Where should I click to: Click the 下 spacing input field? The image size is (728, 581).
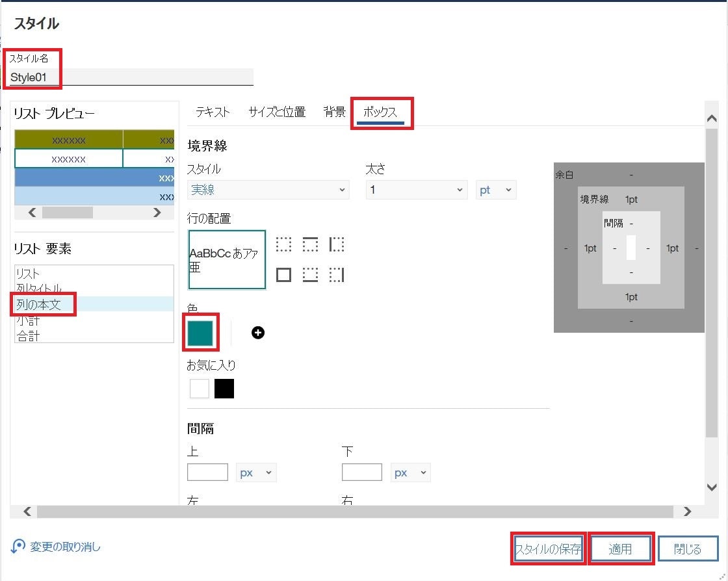tap(361, 472)
